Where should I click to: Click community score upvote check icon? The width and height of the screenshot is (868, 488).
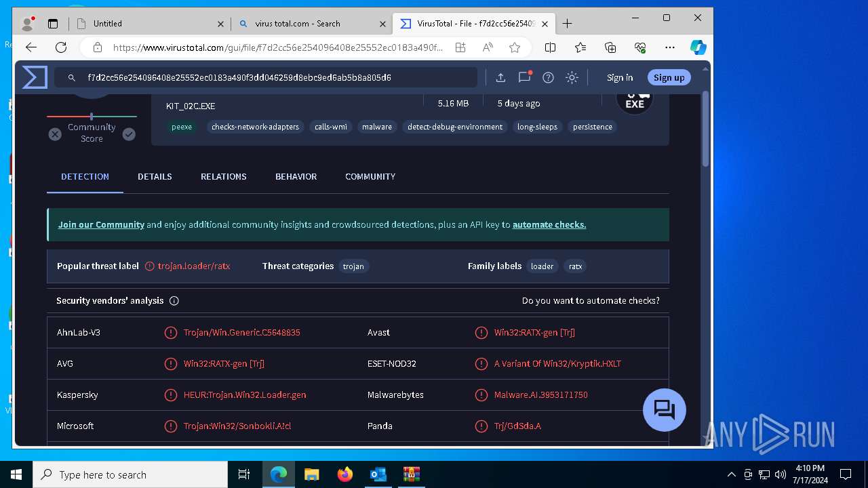tap(129, 134)
